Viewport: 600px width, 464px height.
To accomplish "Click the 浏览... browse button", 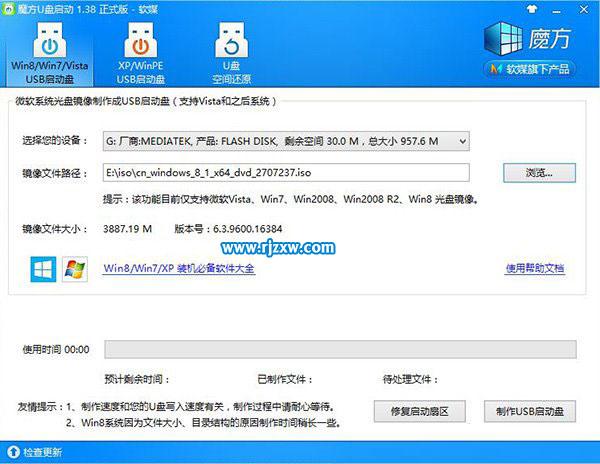I will click(x=539, y=173).
